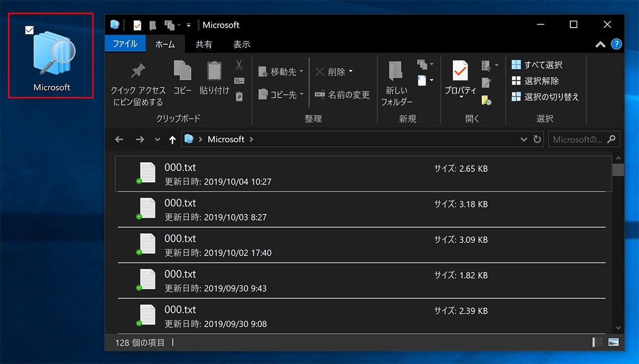The image size is (639, 364).
Task: Click the プロパティ checkmark document icon
Action: coord(460,70)
